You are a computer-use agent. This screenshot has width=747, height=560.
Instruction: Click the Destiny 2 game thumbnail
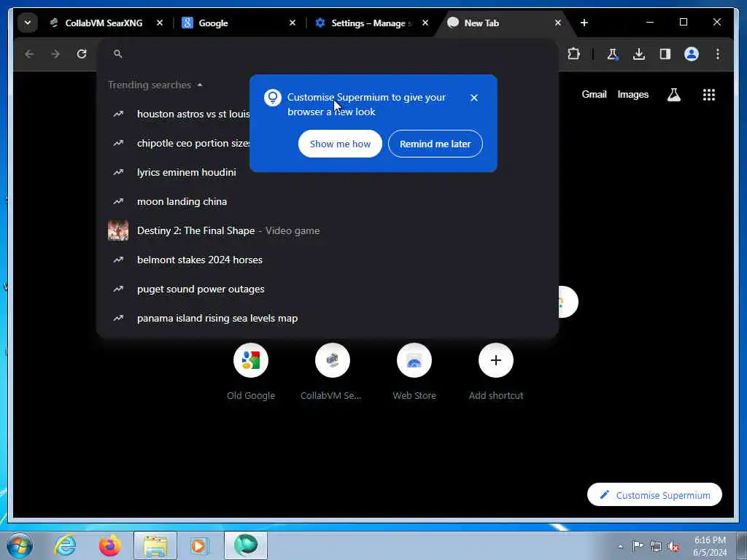click(118, 230)
